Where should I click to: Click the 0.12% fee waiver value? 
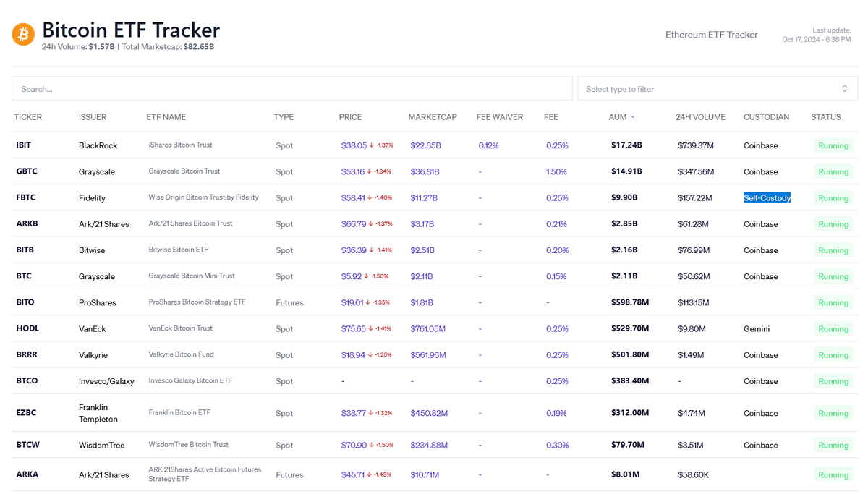pyautogui.click(x=488, y=145)
